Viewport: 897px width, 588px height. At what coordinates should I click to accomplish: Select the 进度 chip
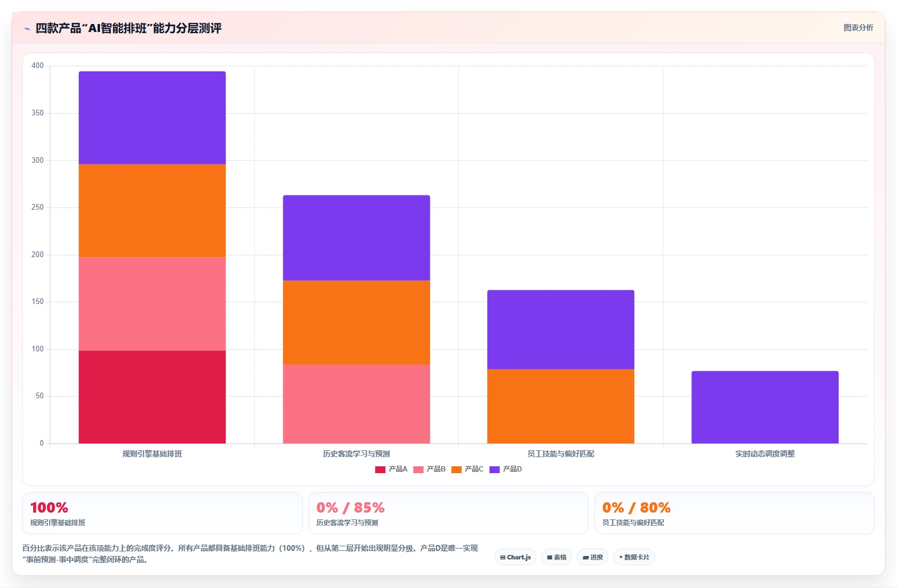pyautogui.click(x=592, y=557)
